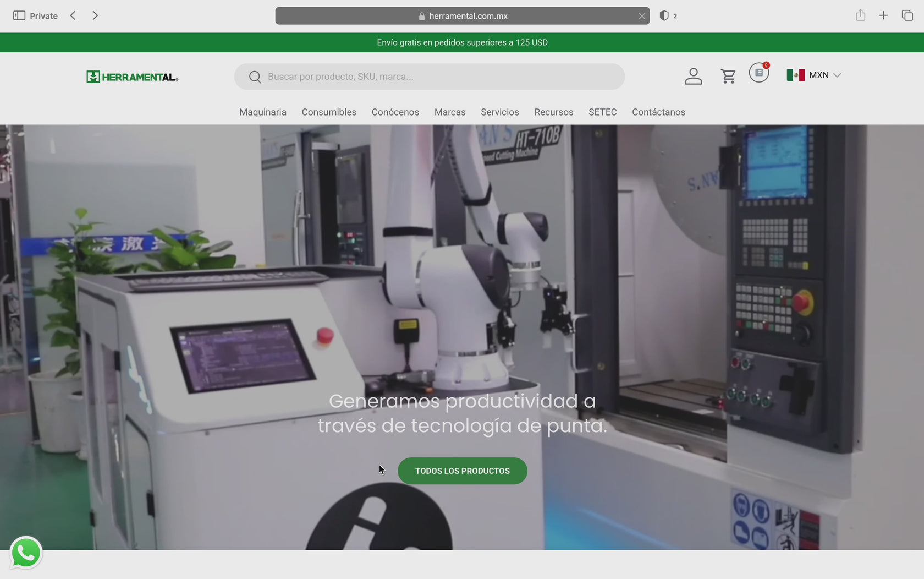Screen dimensions: 924x579
Task: Toggle the browser sidebar icon
Action: point(19,15)
